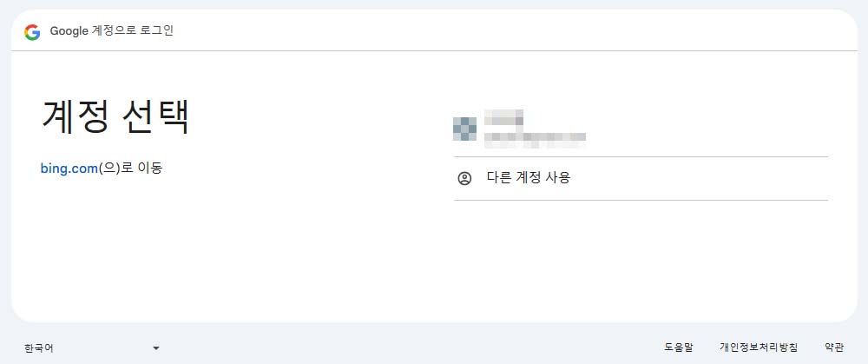Click the Google 계정으로 로그인 header text

[112, 31]
